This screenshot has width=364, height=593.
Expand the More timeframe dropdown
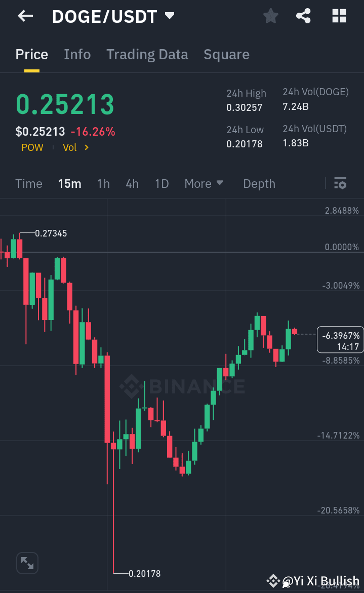(204, 184)
